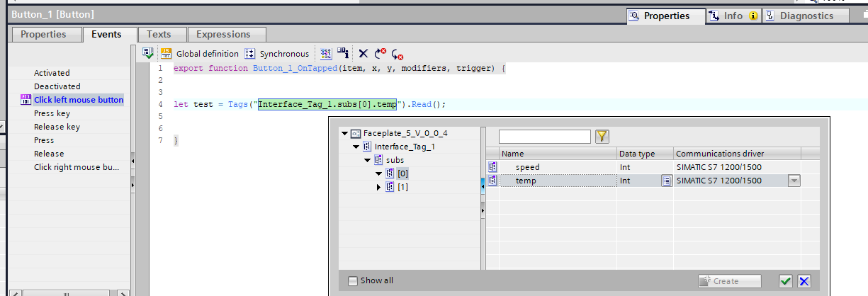Switch to the Texts tab
Image resolution: width=868 pixels, height=296 pixels.
coord(159,34)
